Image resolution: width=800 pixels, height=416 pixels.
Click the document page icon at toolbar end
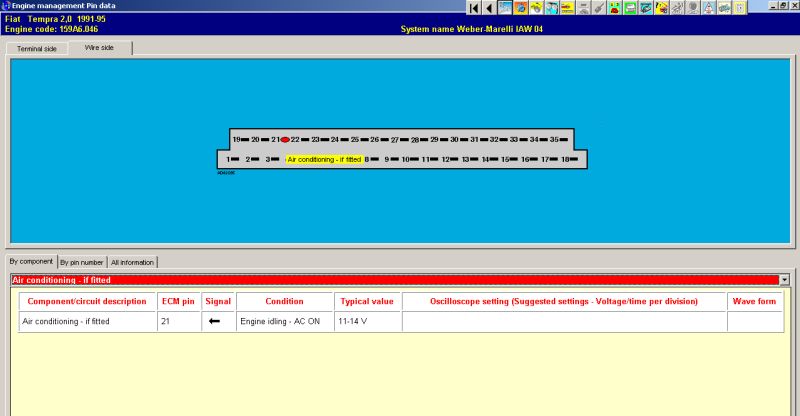tap(740, 8)
